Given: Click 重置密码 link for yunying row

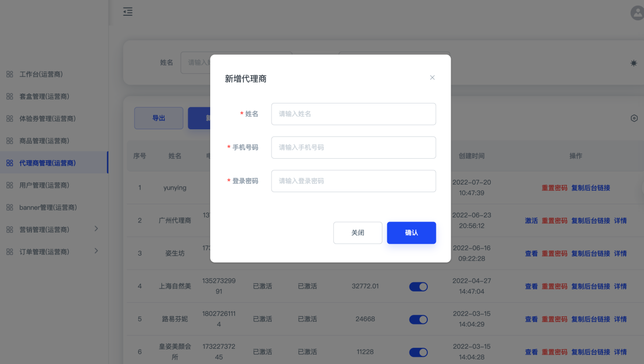Looking at the screenshot, I should [554, 188].
